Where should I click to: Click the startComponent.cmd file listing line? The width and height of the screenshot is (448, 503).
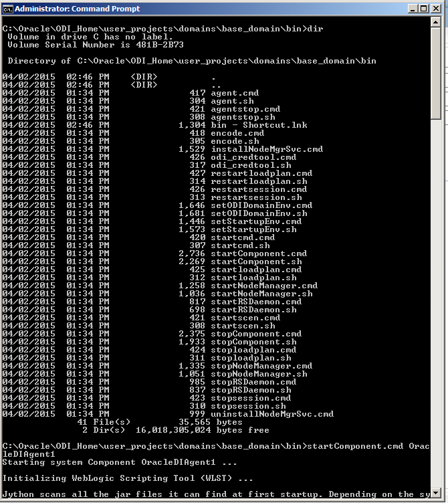(154, 254)
